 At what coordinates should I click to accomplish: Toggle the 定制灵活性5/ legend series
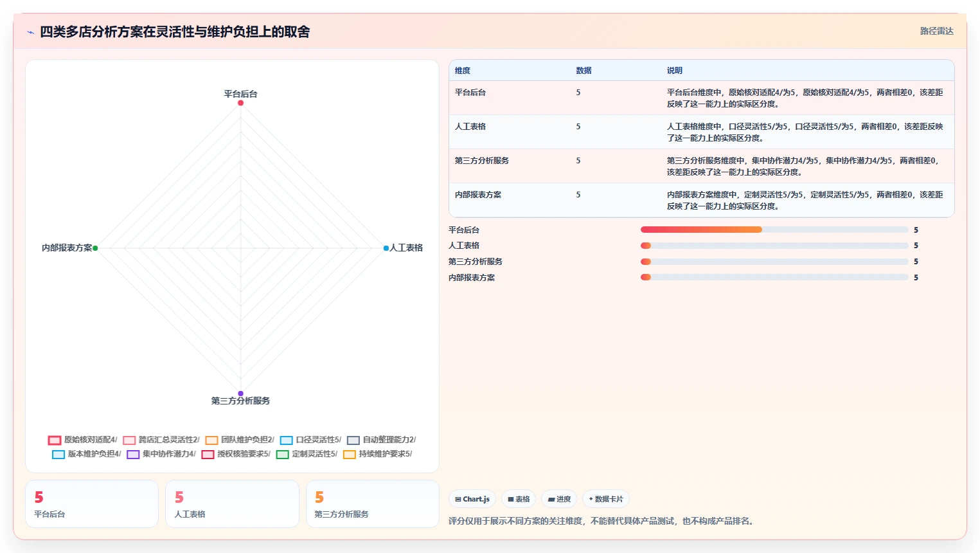[x=307, y=454]
